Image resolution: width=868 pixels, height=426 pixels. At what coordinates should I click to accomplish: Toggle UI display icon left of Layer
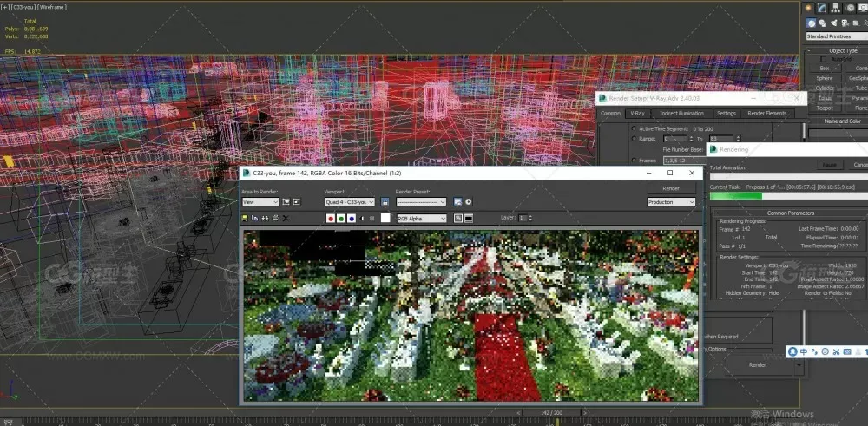pos(469,219)
